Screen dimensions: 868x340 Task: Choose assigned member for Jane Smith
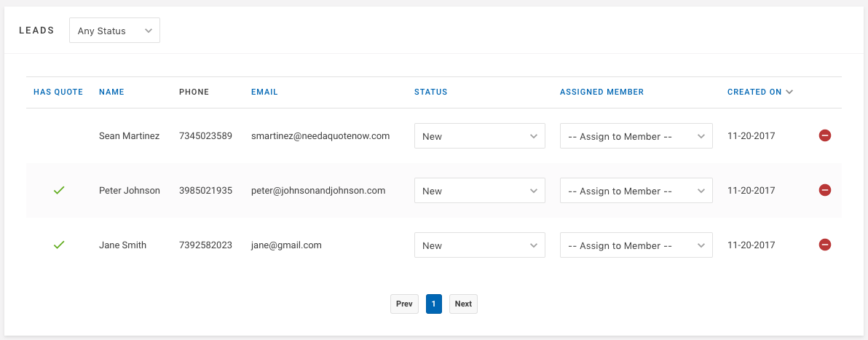pos(636,245)
